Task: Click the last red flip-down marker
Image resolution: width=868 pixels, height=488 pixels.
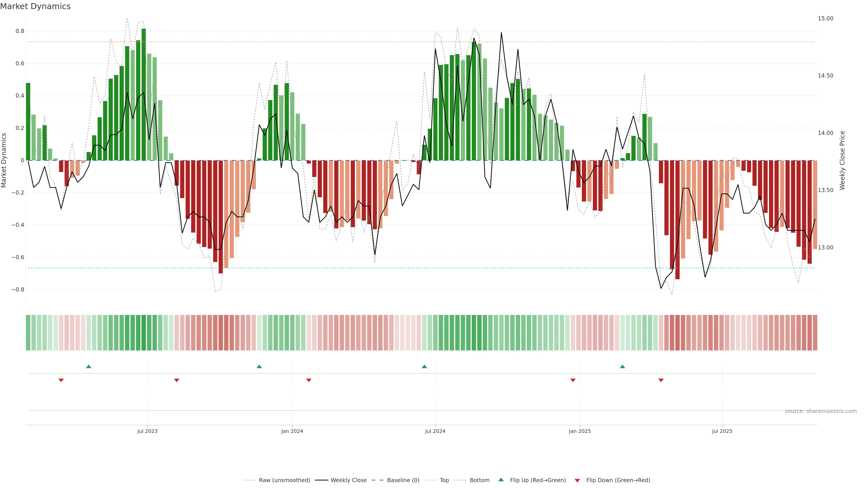Action: pos(661,380)
